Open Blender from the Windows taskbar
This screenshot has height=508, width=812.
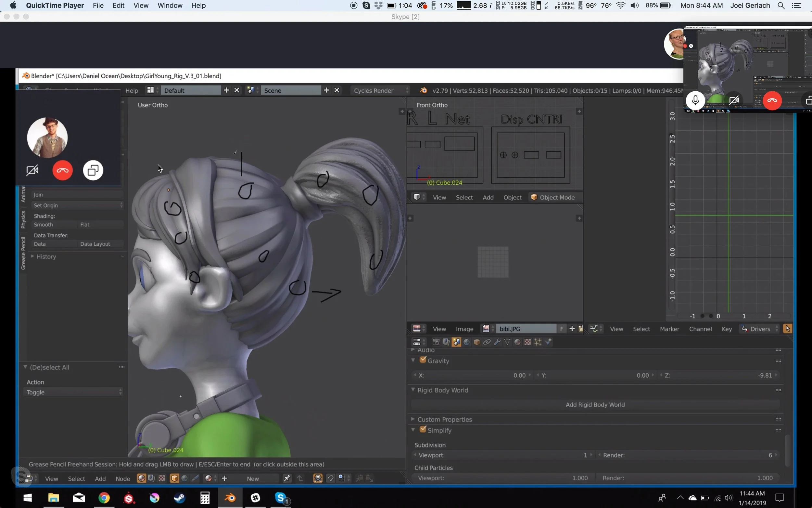230,498
